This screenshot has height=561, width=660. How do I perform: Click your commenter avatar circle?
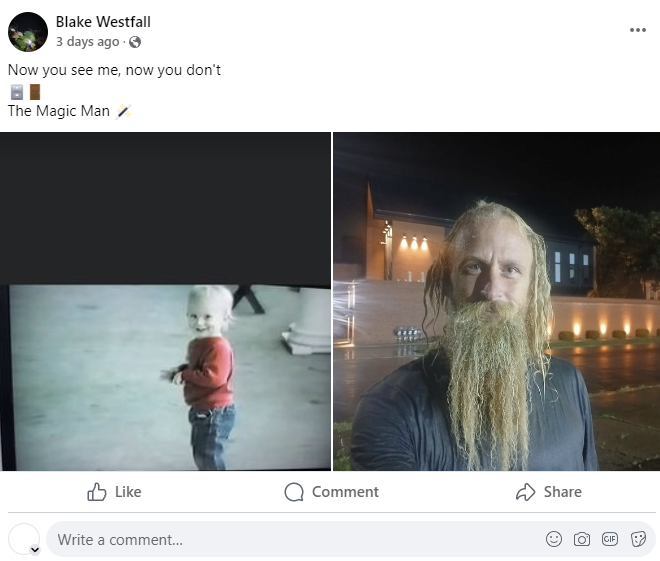tap(24, 539)
